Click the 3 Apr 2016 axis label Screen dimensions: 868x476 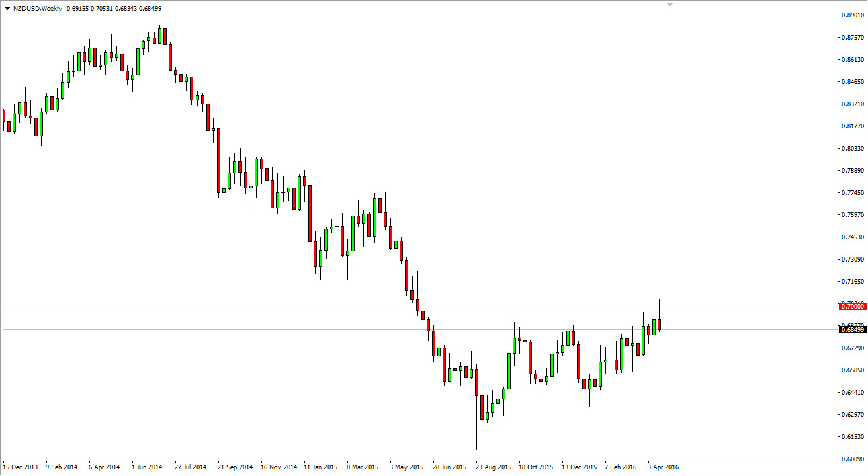pos(662,466)
